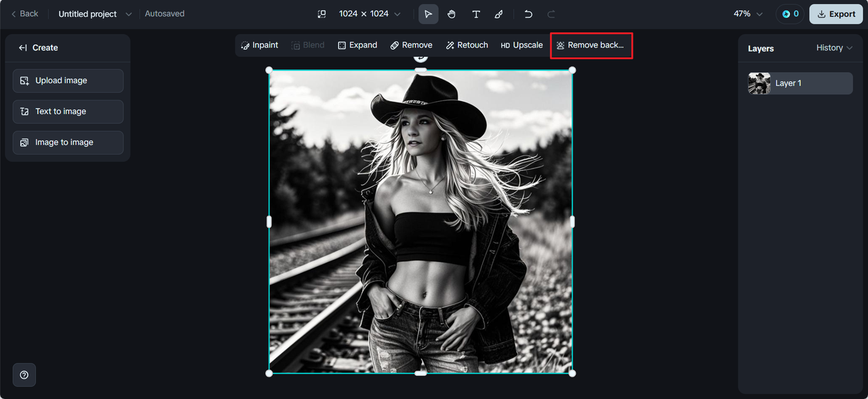Choose Text to image
The width and height of the screenshot is (868, 399).
click(68, 111)
